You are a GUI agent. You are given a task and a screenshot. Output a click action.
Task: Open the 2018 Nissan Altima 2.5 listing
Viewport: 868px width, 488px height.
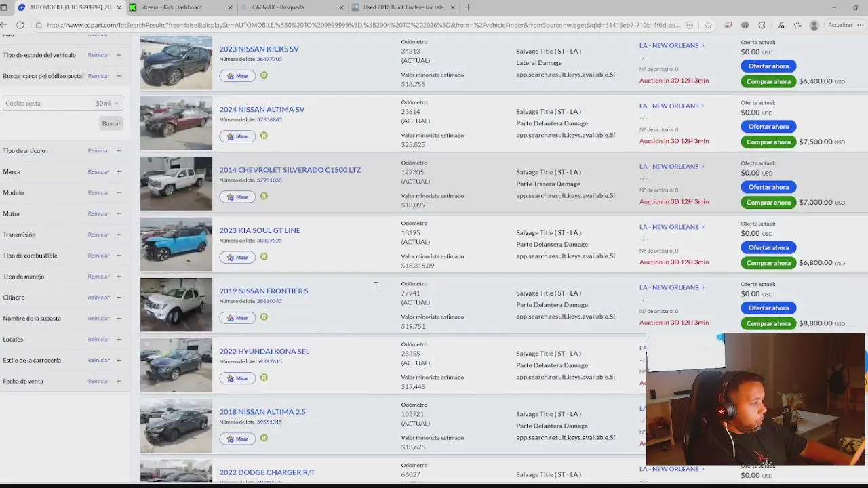pyautogui.click(x=262, y=411)
